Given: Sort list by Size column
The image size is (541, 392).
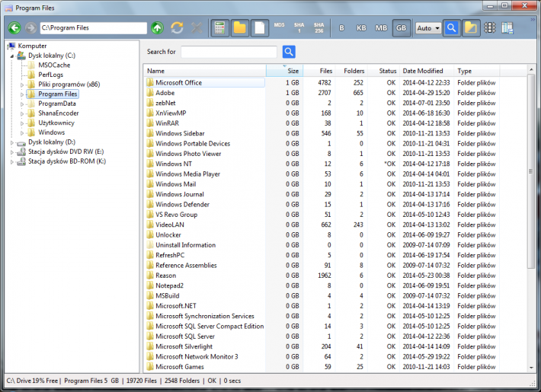Looking at the screenshot, I should [285, 71].
